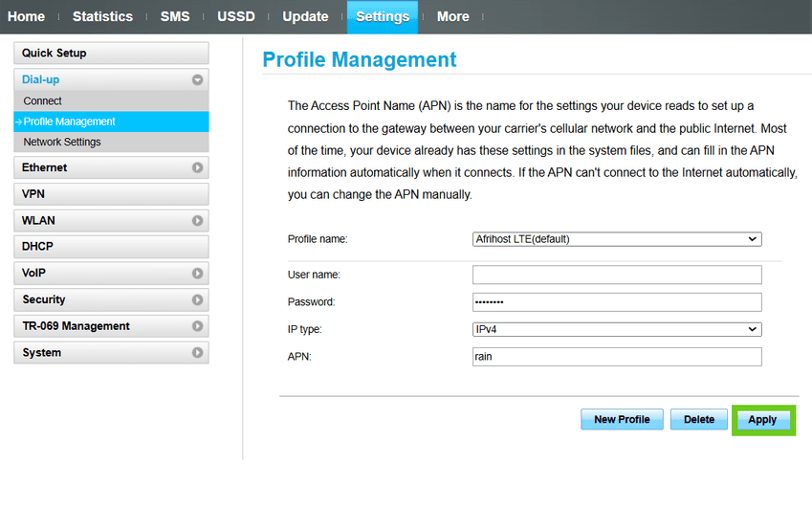Open the IP type dropdown
812x530 pixels.
point(617,329)
